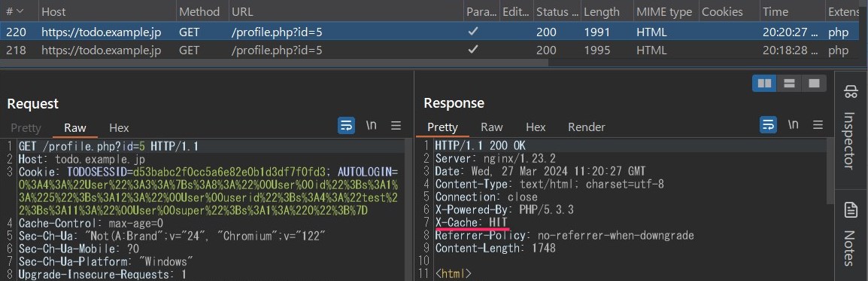Screen dimensions: 868x281
Task: Open the Notes side panel
Action: [x=850, y=235]
